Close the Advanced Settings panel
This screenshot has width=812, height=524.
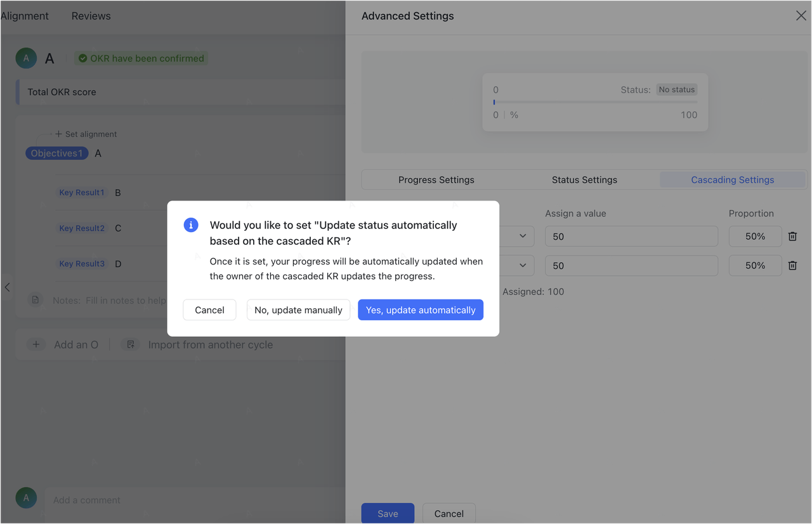click(x=801, y=16)
